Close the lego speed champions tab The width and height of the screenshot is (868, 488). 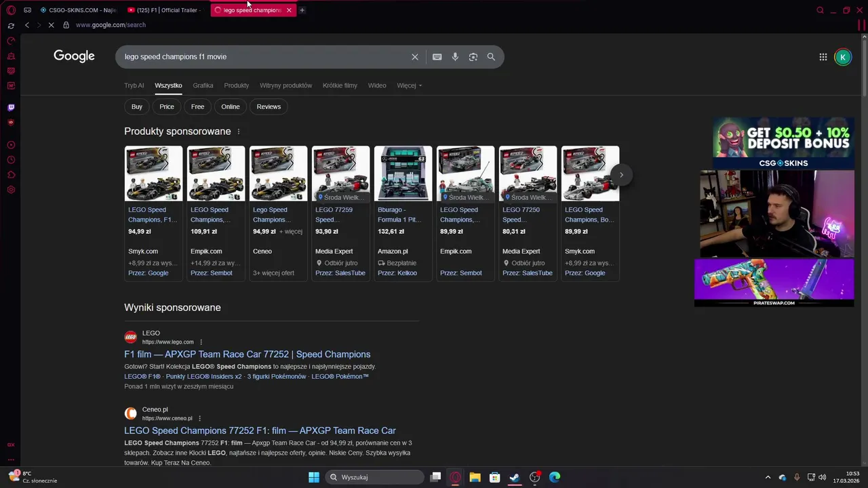289,10
